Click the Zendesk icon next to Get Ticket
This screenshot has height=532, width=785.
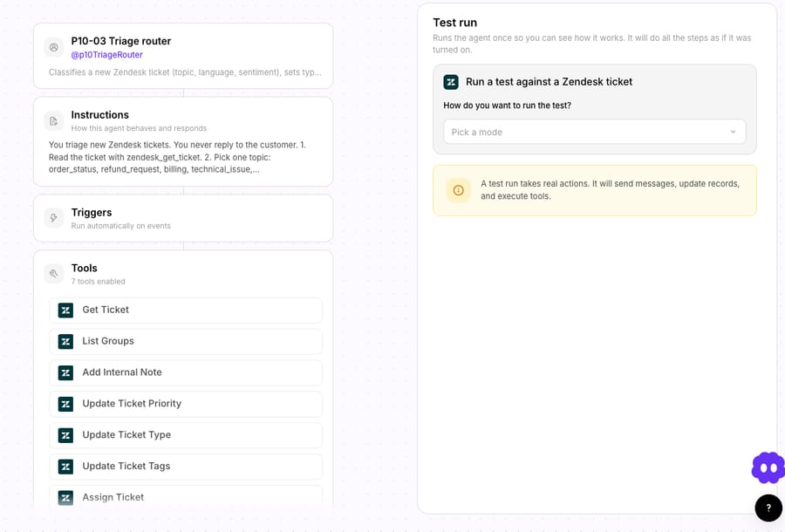[x=65, y=310]
